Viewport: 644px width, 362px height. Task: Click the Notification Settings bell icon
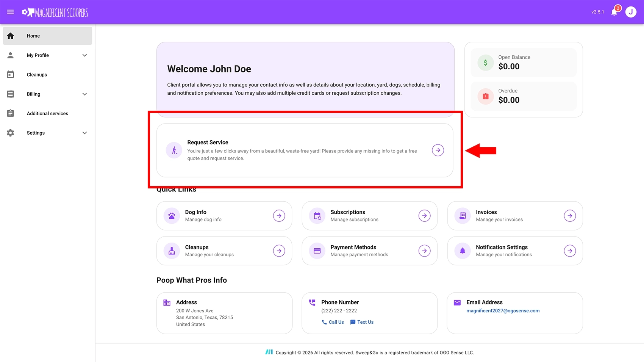pyautogui.click(x=463, y=251)
